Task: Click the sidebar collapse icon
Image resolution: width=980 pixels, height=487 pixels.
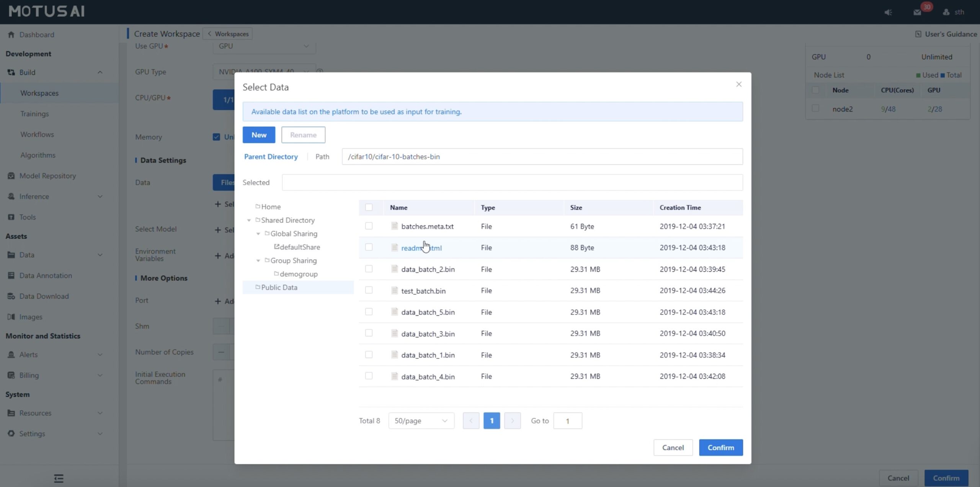Action: [59, 478]
